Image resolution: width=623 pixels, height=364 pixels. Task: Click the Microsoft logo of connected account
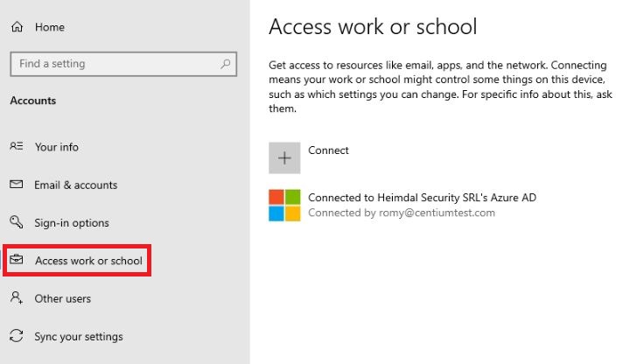(284, 205)
